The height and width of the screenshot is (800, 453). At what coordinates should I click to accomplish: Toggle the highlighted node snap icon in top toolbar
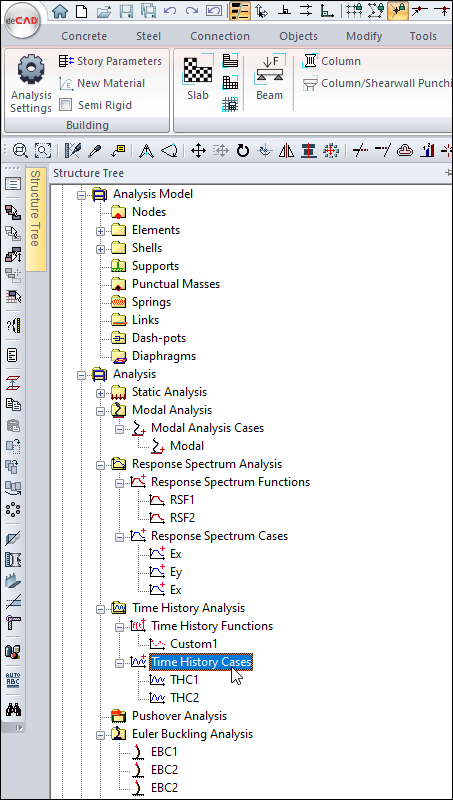(397, 10)
